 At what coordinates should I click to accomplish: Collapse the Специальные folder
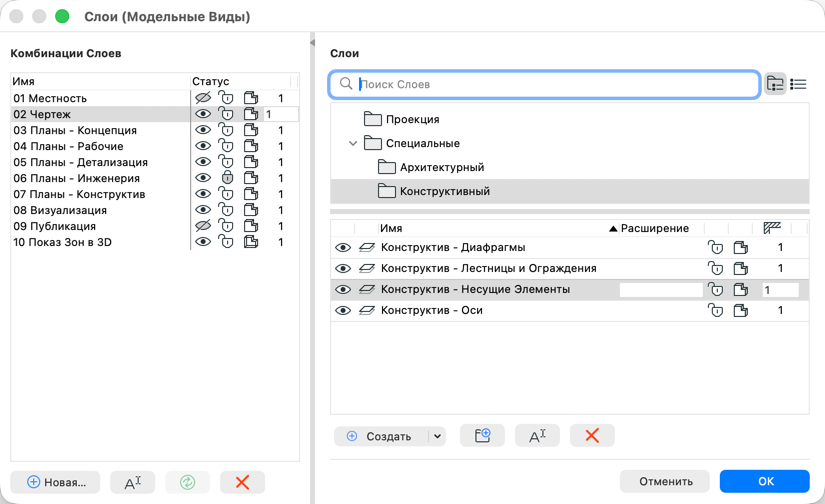(353, 143)
